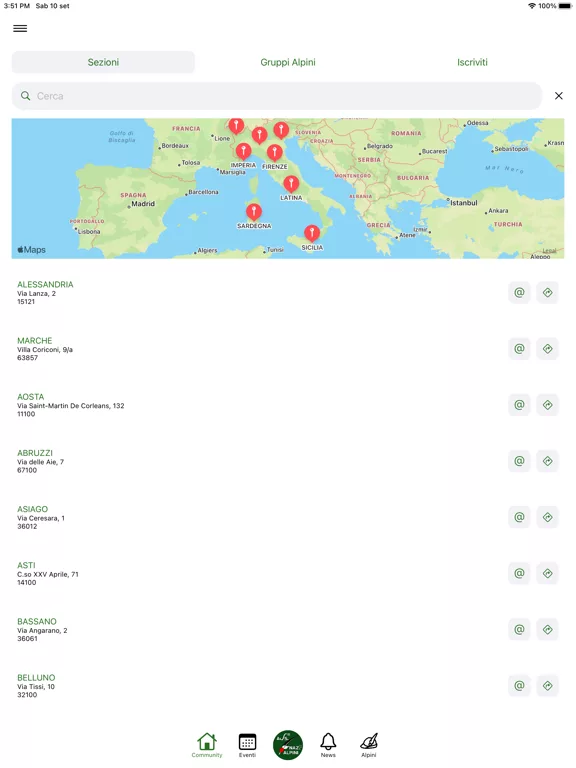The height and width of the screenshot is (768, 576).
Task: Email the ASTI section
Action: [x=519, y=574]
